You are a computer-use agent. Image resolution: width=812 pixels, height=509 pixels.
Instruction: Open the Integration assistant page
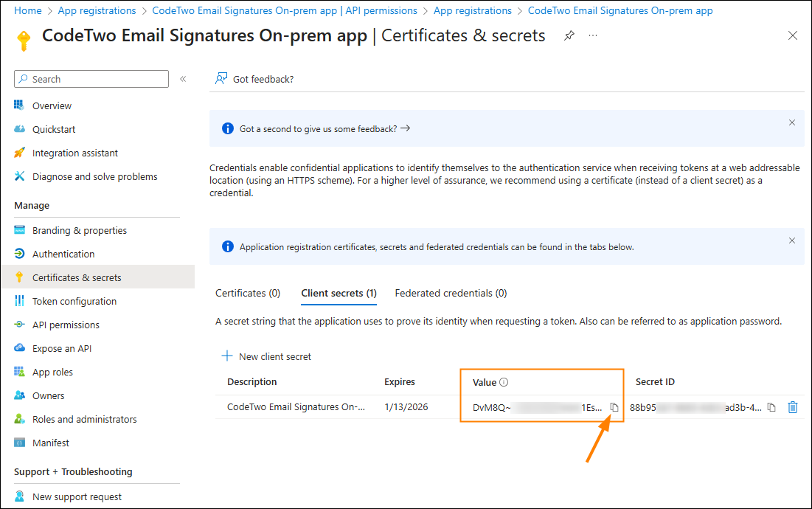pos(75,153)
